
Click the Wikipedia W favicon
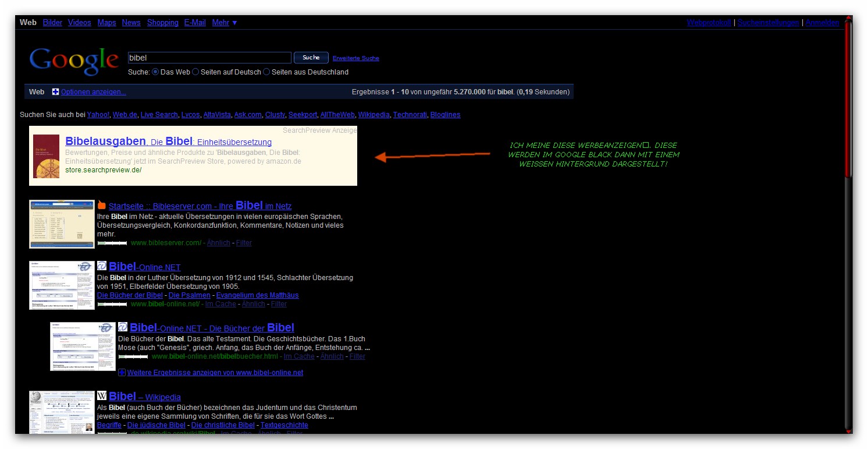click(102, 396)
